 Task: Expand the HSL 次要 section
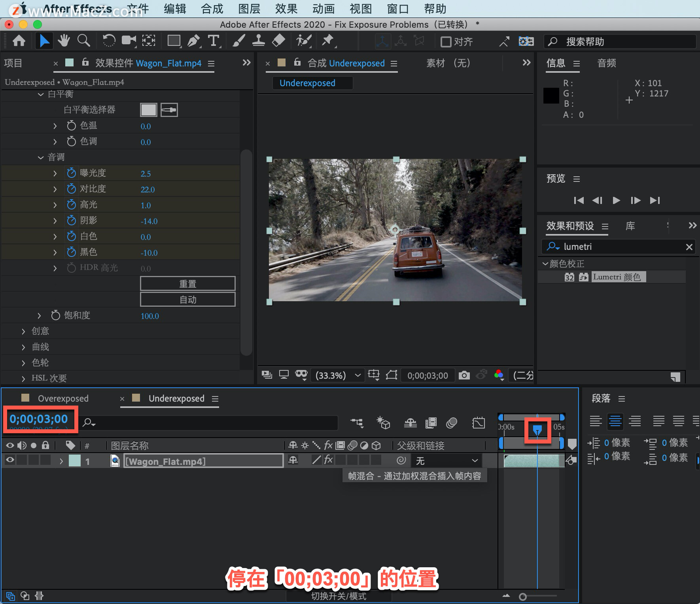click(23, 379)
